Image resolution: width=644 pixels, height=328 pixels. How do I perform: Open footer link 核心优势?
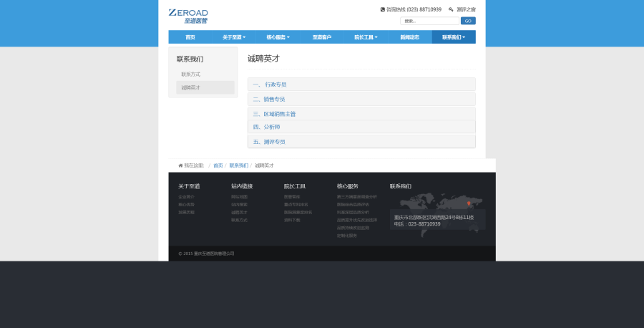[x=187, y=205]
